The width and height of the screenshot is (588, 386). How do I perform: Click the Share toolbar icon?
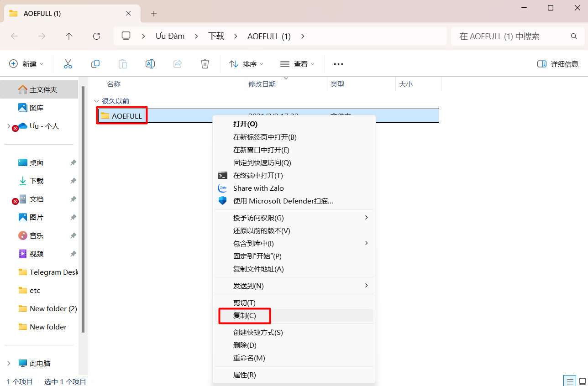coord(178,64)
